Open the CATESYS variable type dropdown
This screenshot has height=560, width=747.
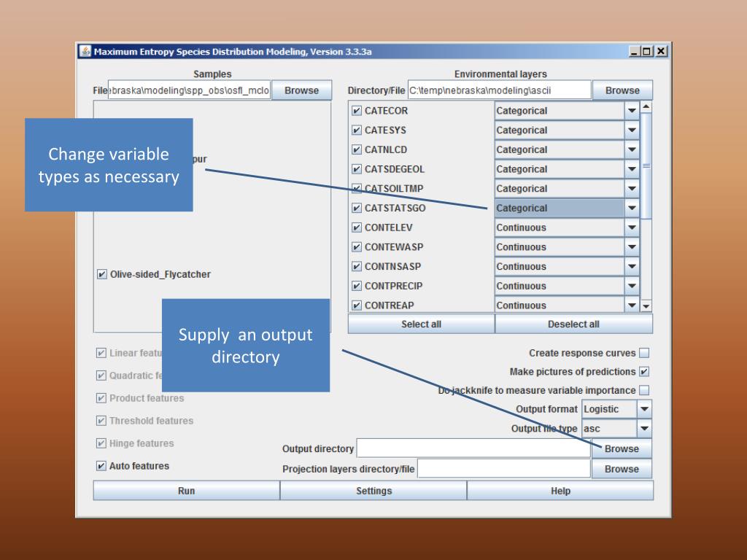[632, 130]
